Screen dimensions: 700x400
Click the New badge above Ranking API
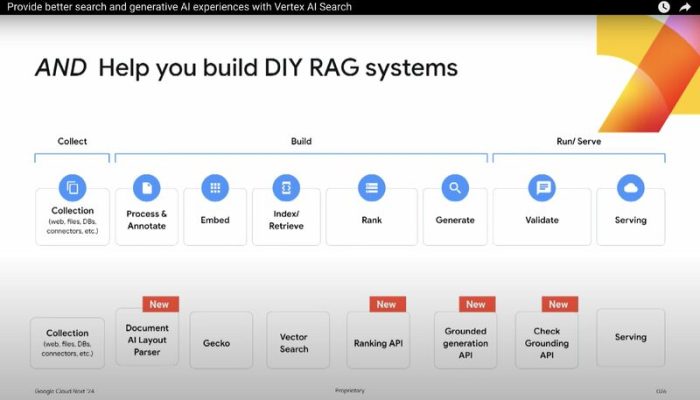point(388,304)
